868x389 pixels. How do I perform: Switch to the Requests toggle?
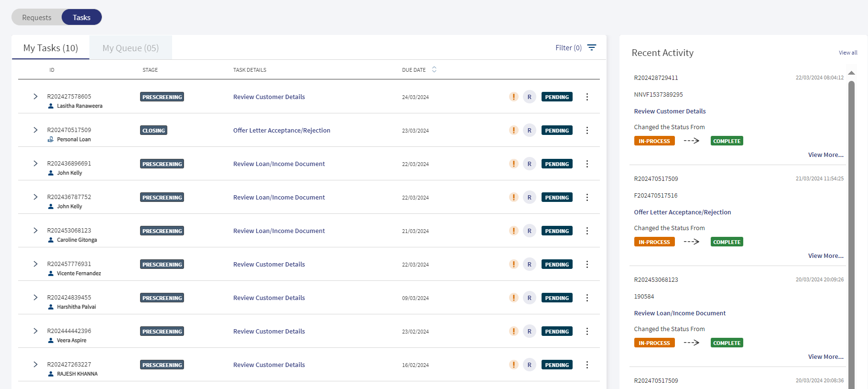point(37,17)
